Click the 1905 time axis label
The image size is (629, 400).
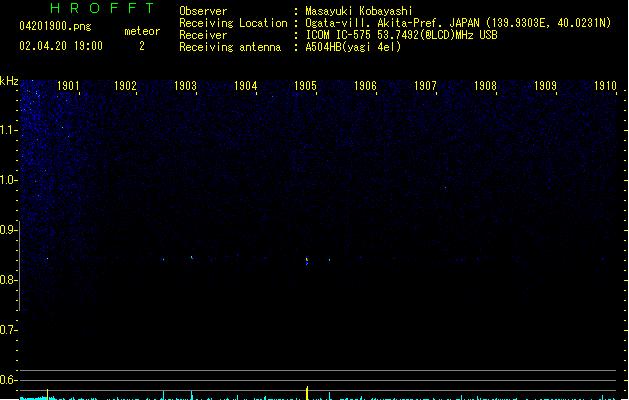pyautogui.click(x=305, y=86)
